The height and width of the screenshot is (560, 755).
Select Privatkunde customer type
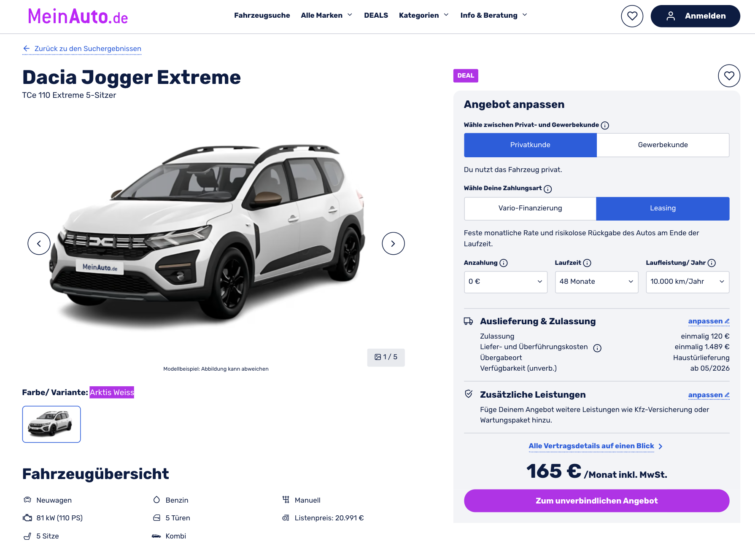pos(530,145)
